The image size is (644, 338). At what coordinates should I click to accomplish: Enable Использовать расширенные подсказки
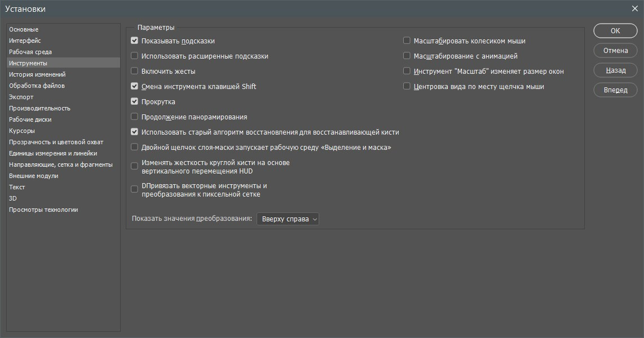pos(134,56)
